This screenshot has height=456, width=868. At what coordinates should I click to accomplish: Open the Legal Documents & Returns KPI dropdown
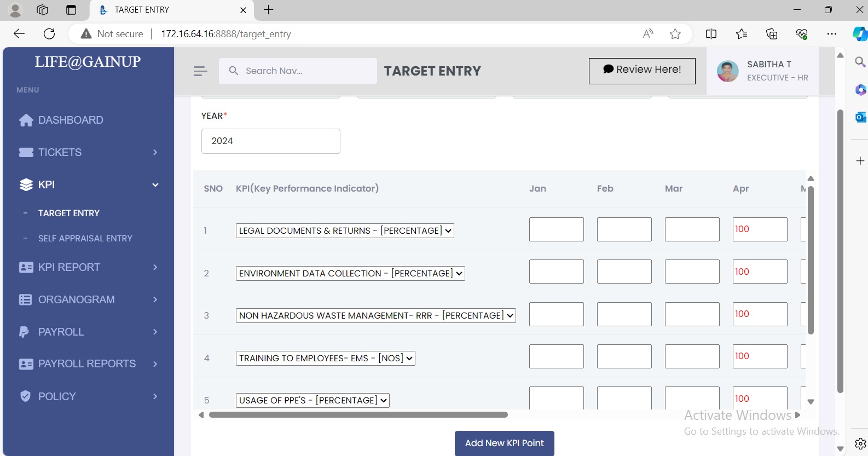[345, 231]
